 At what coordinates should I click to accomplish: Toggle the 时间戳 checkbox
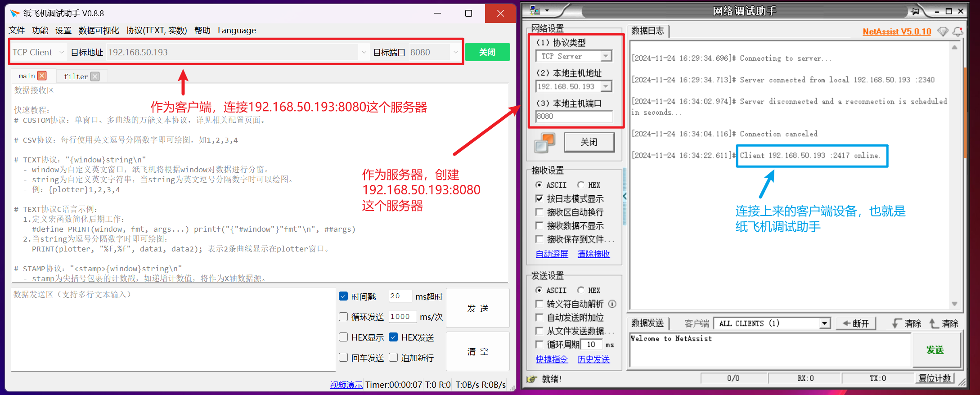(x=343, y=296)
